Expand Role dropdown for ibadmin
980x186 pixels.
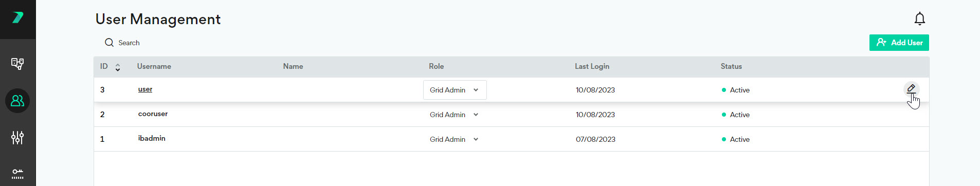click(455, 139)
